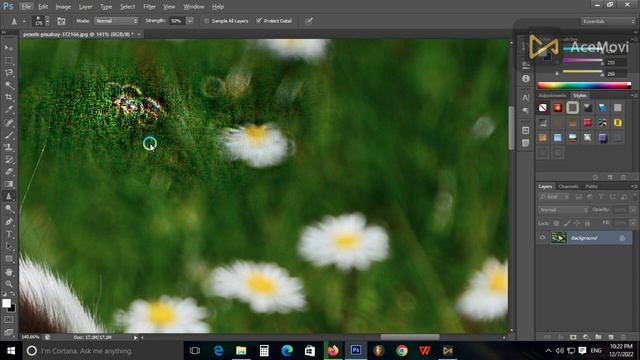
Task: Close the pexels-pixabay document tab
Action: [139, 34]
